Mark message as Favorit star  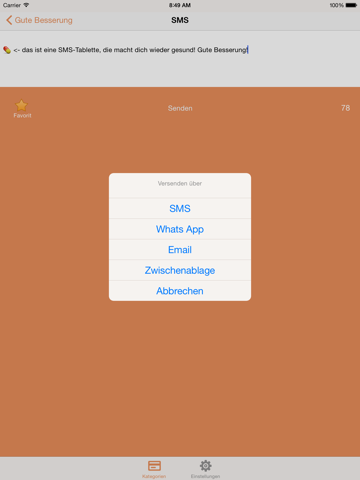[22, 109]
